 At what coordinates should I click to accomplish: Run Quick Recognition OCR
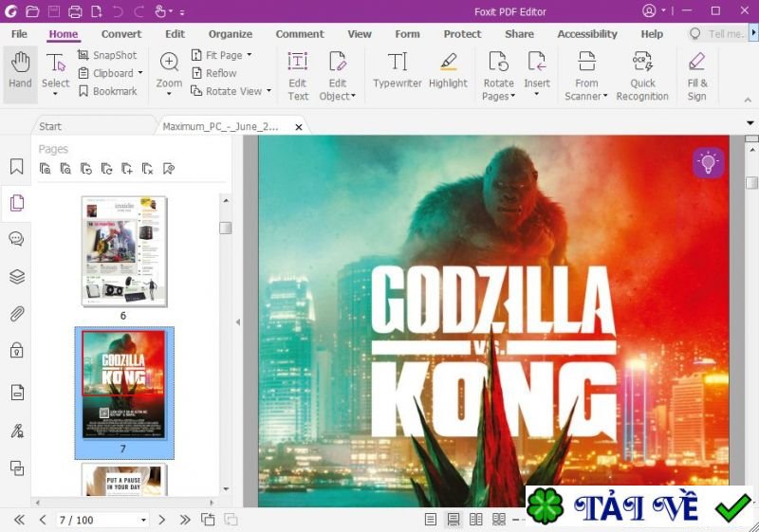642,74
